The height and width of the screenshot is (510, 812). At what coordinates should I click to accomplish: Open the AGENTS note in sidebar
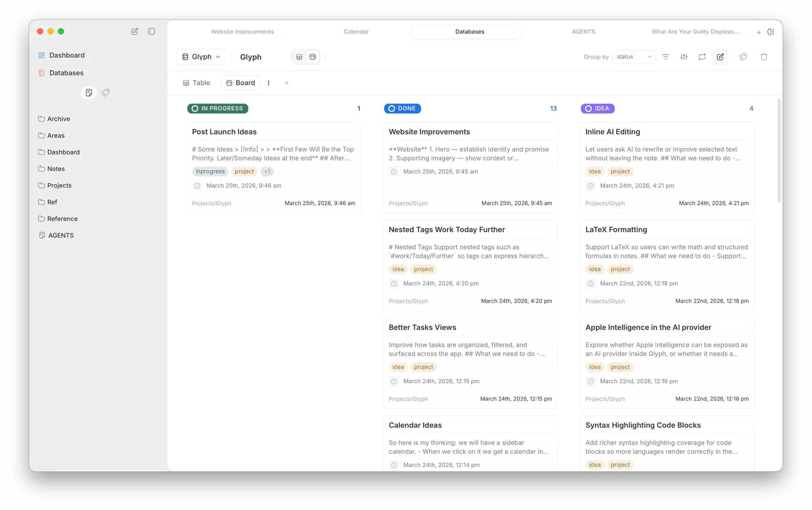56,235
